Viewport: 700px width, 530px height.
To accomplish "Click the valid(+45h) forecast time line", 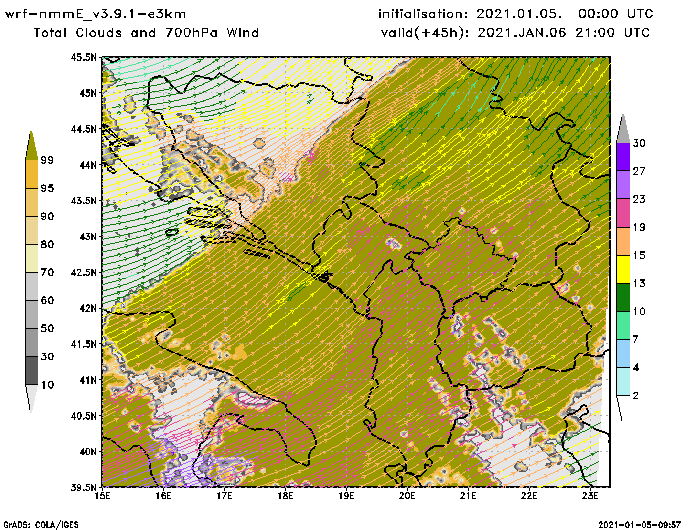I will click(x=515, y=33).
